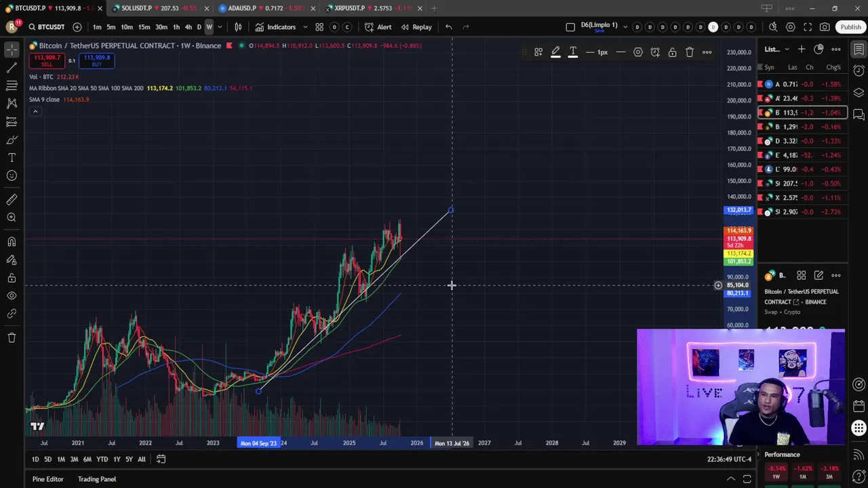The image size is (868, 488).
Task: Open the forecasting and measurement tools
Action: coord(12,122)
